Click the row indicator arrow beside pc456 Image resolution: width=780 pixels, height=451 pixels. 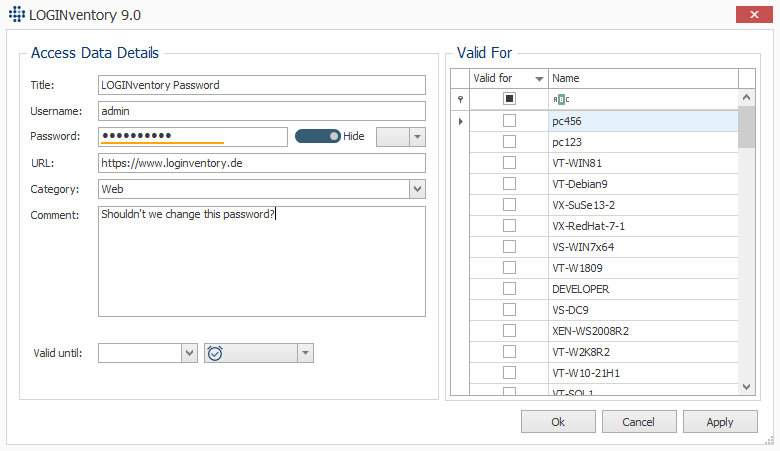point(460,121)
